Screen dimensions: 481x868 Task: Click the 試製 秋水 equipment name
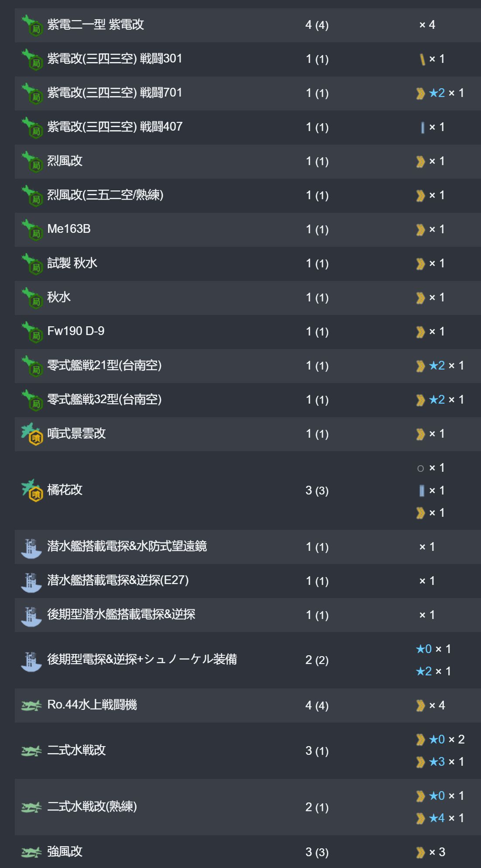(x=72, y=263)
